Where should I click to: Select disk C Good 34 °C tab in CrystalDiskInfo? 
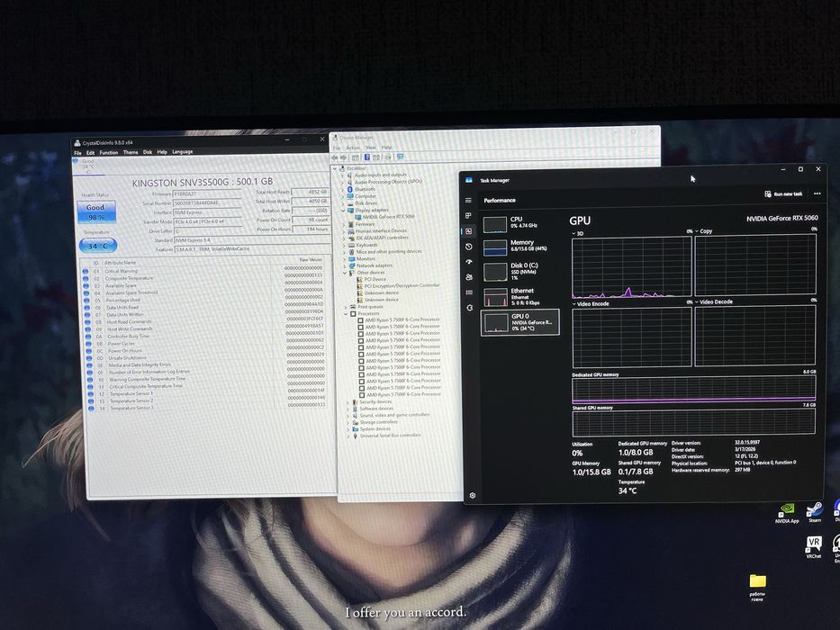(x=86, y=166)
